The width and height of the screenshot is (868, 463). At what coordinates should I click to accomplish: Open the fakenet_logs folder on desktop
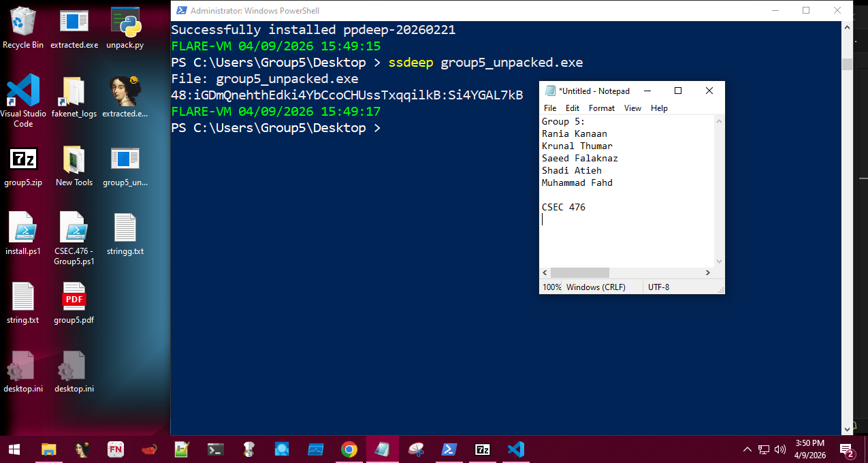tap(74, 96)
